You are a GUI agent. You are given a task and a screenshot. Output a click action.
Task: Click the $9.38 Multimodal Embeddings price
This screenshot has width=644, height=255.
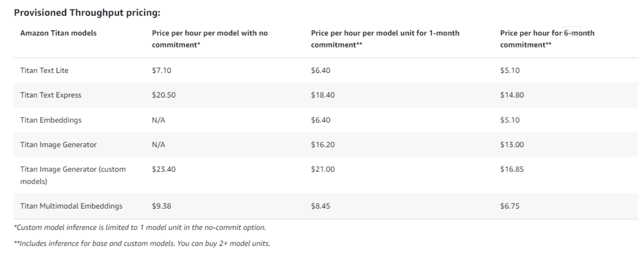pyautogui.click(x=161, y=206)
